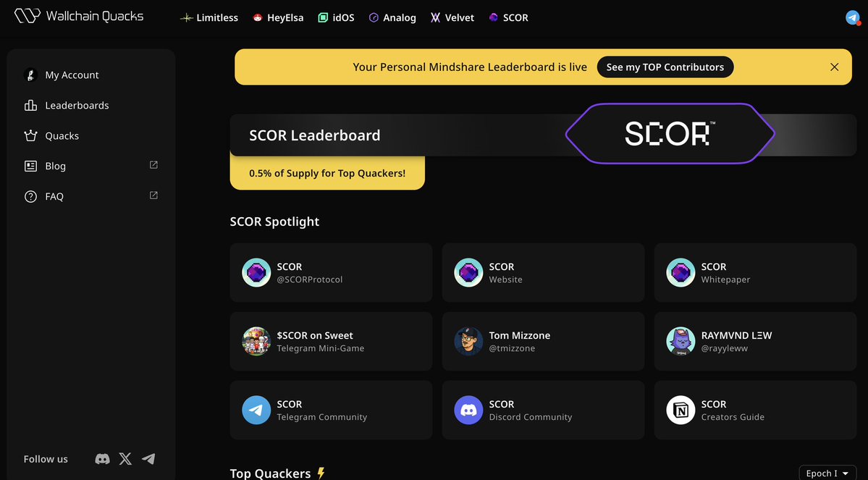Click the Telegram icon on Telegram Community card
868x480 pixels.
point(256,410)
